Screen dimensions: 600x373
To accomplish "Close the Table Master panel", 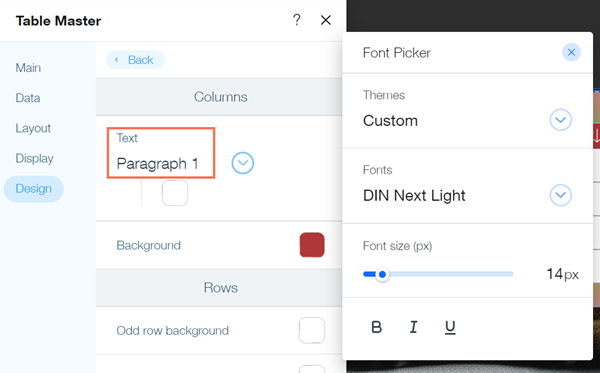I will point(326,20).
